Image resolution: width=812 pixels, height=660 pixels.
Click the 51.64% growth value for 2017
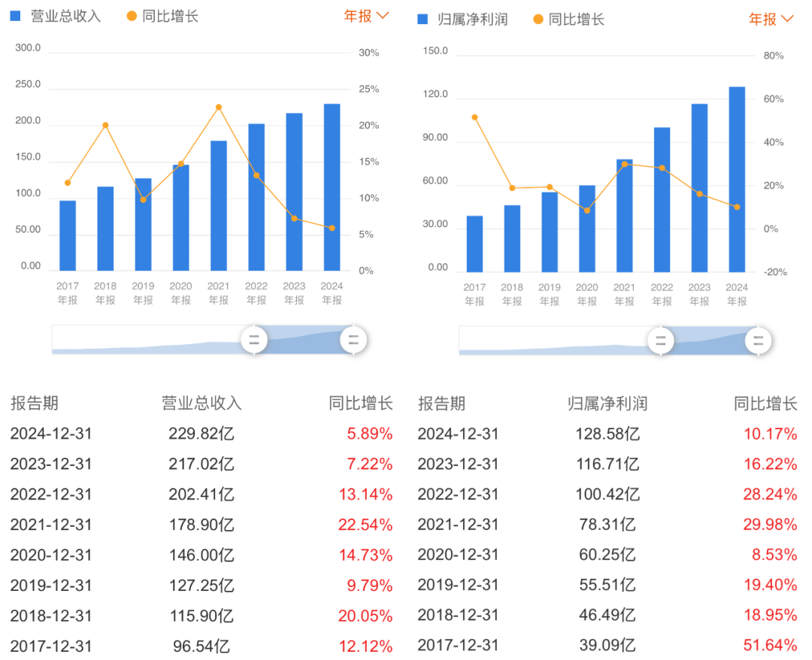[x=770, y=645]
